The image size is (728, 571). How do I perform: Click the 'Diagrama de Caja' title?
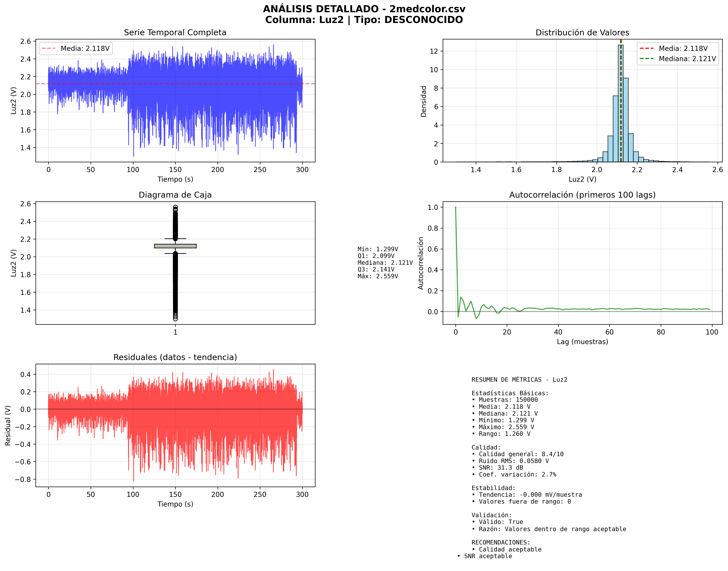(175, 195)
